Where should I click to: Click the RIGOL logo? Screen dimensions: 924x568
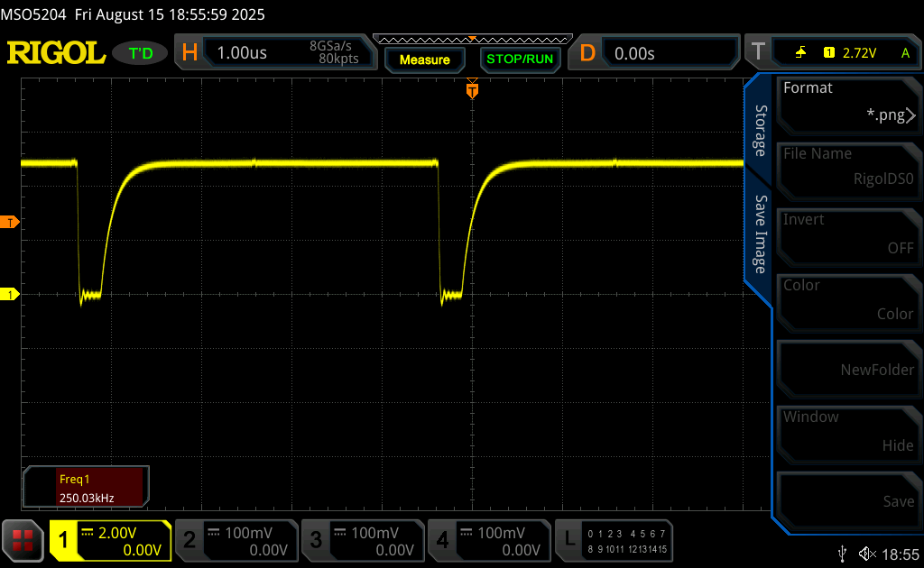[56, 53]
